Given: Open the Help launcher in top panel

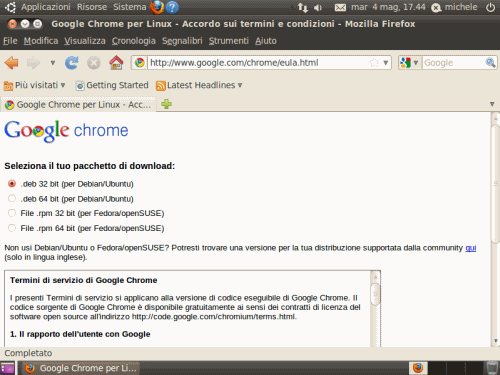Looking at the screenshot, I should pos(172,7).
